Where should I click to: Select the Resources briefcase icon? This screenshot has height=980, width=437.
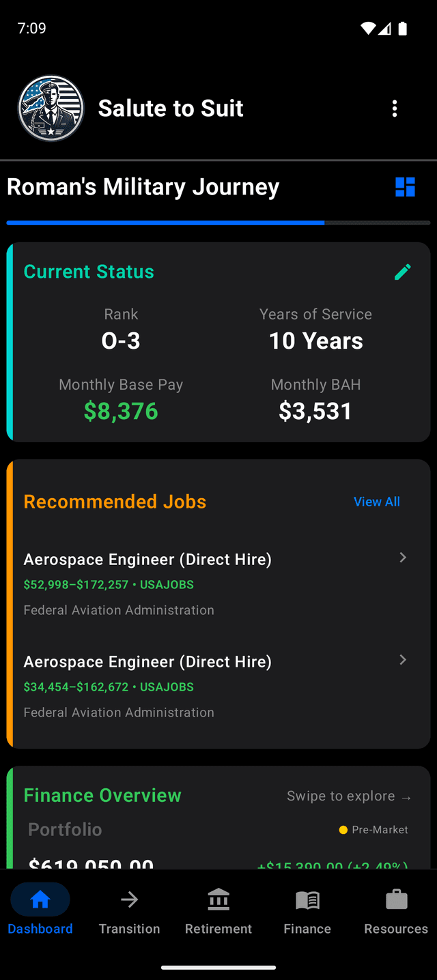click(x=395, y=899)
